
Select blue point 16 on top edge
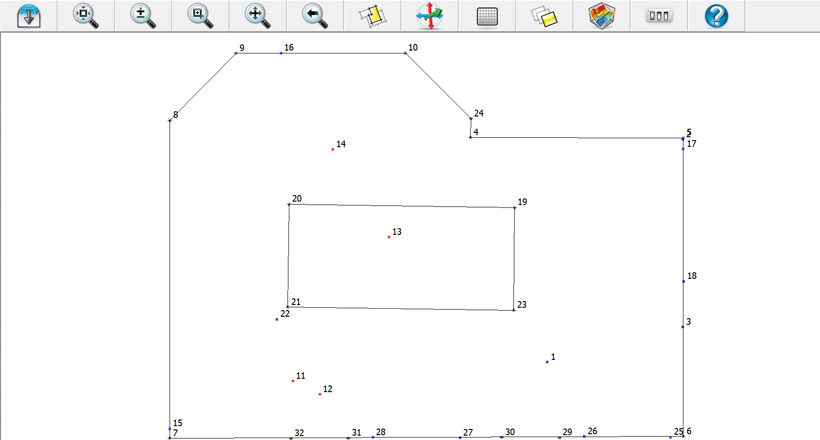pyautogui.click(x=281, y=53)
